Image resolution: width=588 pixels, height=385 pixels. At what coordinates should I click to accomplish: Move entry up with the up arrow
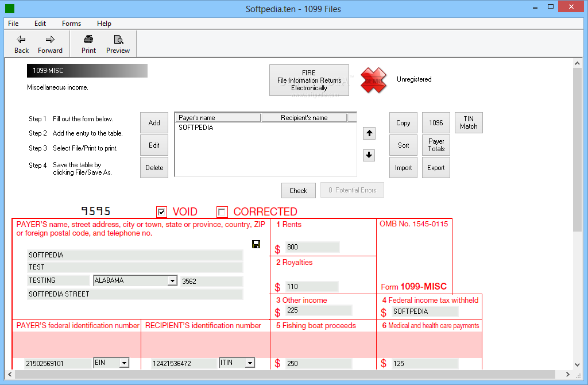(x=369, y=133)
